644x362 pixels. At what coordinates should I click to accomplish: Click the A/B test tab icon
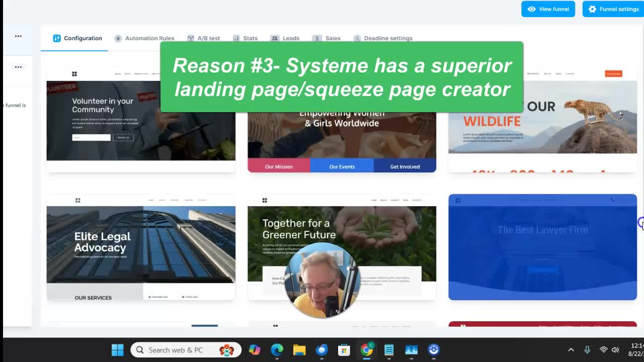click(191, 38)
